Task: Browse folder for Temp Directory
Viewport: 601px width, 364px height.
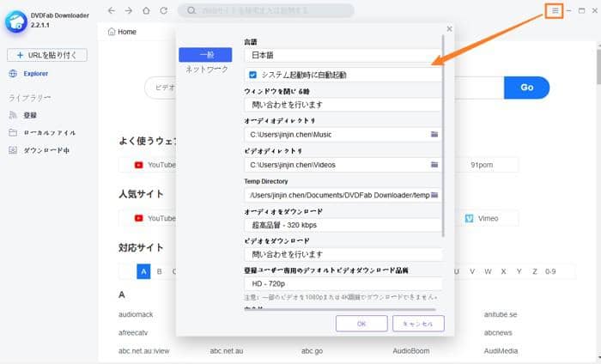Action: pyautogui.click(x=434, y=195)
